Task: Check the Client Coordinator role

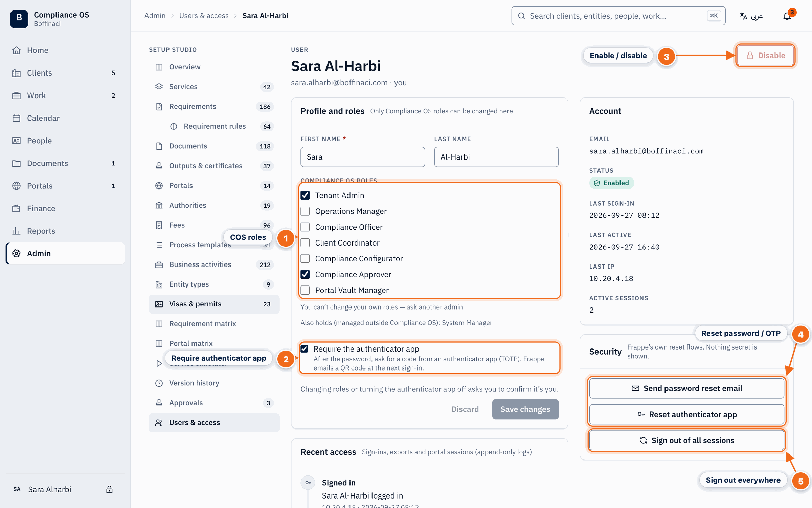Action: (305, 243)
